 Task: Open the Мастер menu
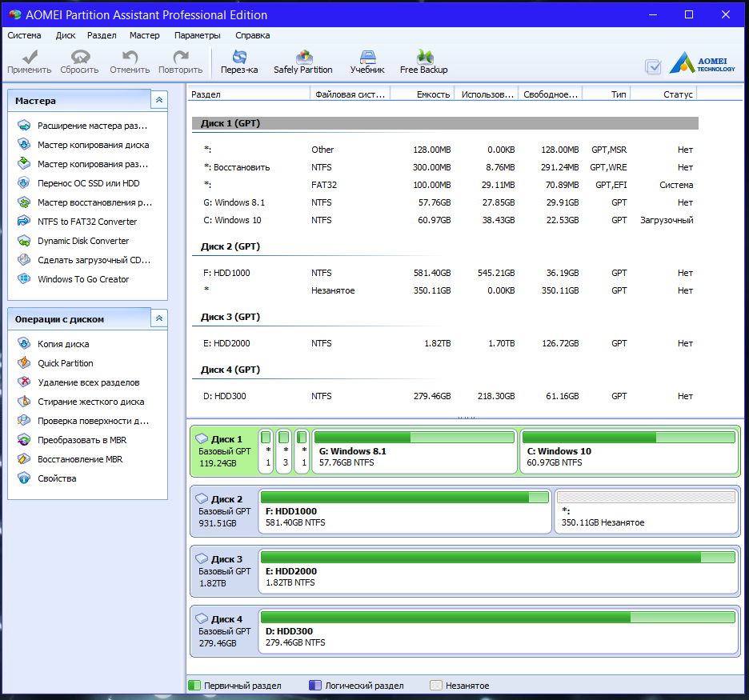144,35
